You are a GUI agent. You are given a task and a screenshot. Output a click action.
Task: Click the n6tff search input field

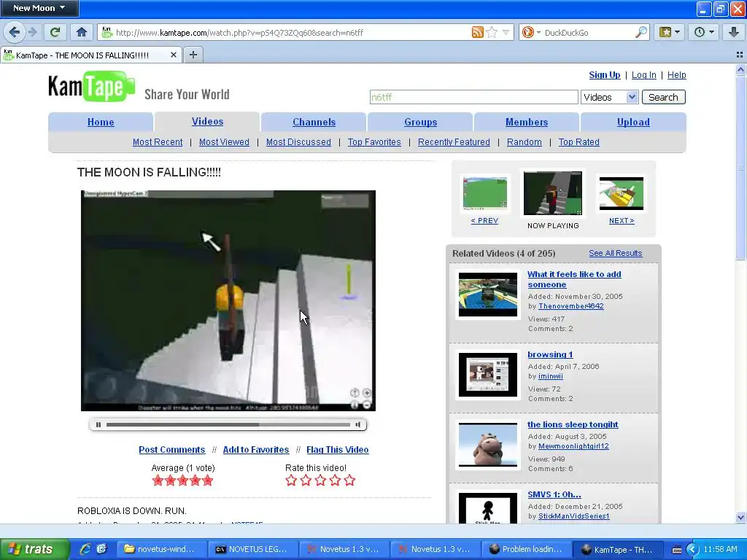[x=473, y=97]
